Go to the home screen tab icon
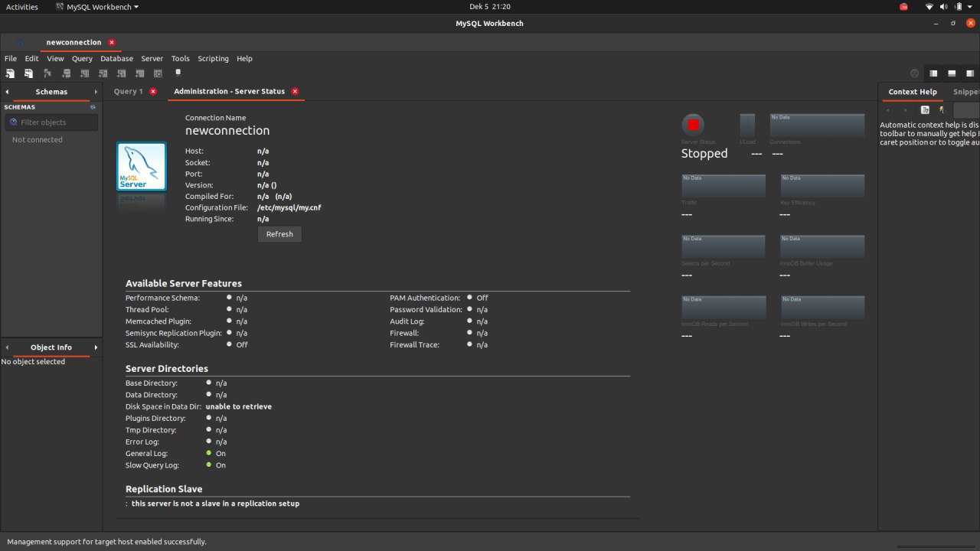 [x=20, y=43]
